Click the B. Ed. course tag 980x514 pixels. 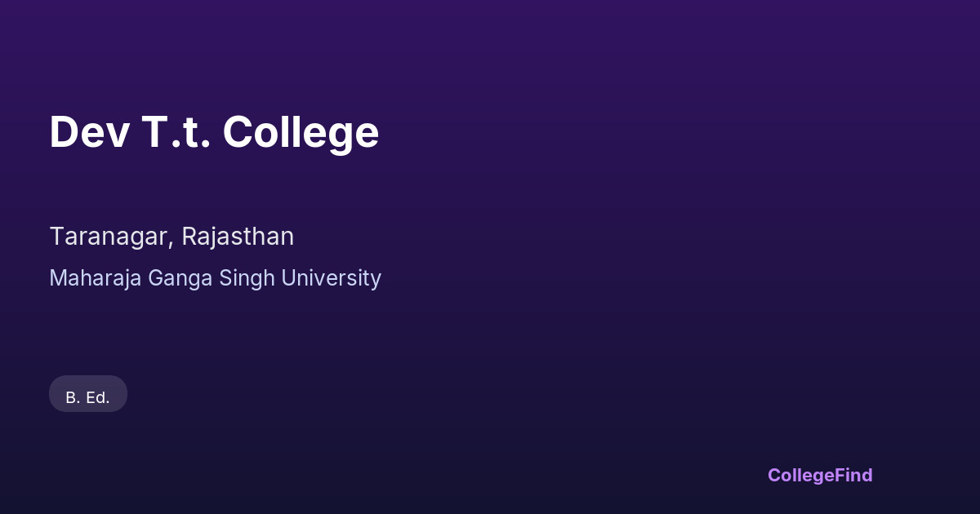88,397
